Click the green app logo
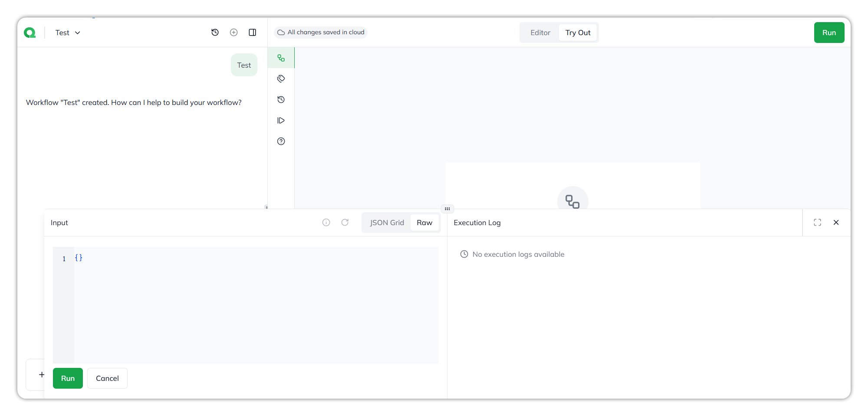 [30, 33]
